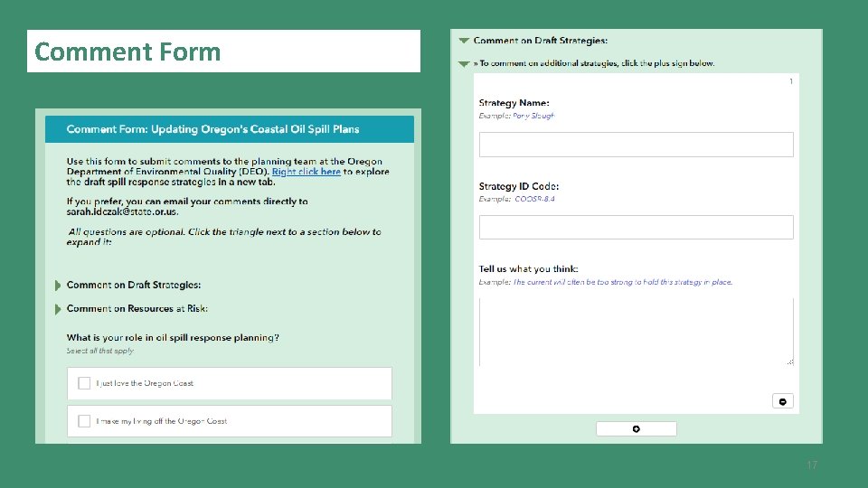Click the "What is your role in oil spill response planning?" question

(173, 337)
